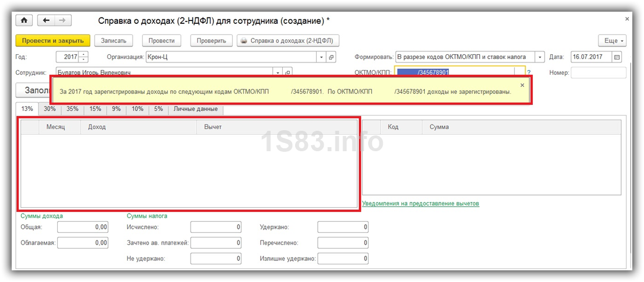644x282 pixels.
Task: Open Уведомления на предоставление вычетов link
Action: point(420,204)
